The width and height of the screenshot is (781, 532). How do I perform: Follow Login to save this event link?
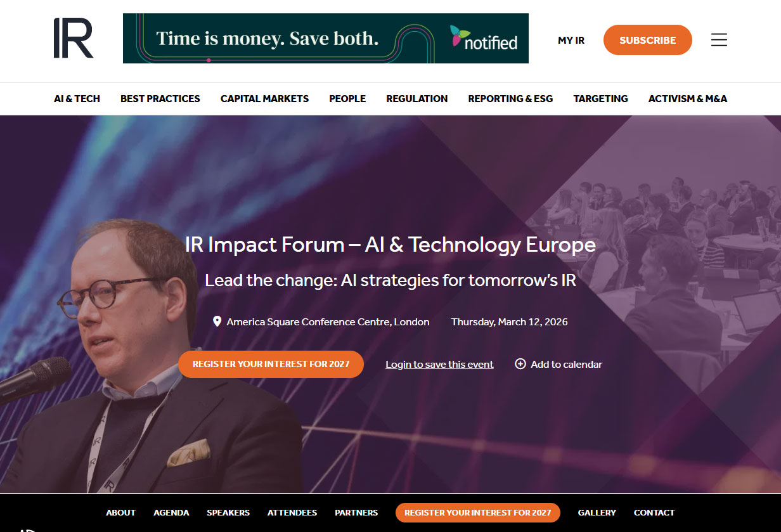click(x=439, y=364)
